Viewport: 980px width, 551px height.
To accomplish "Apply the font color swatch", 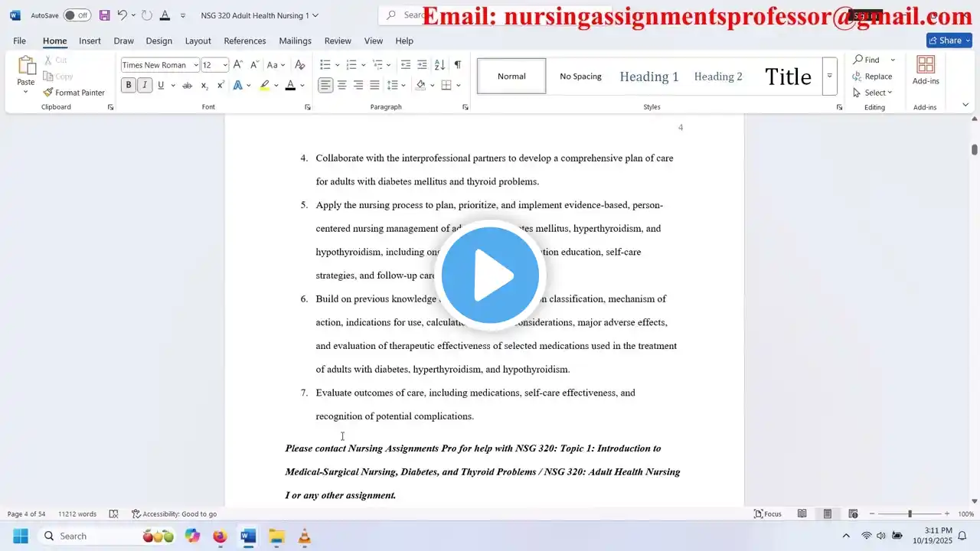I will pos(290,86).
